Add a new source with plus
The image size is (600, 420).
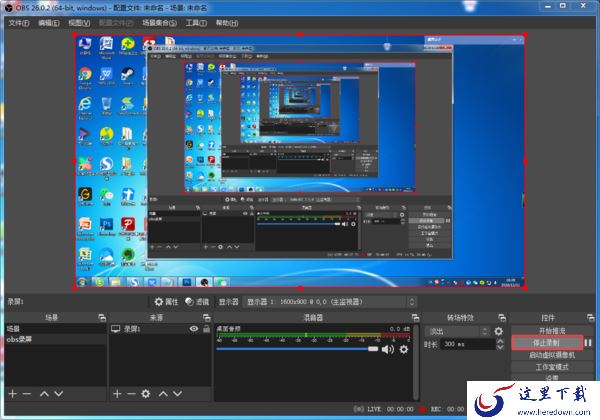[117, 394]
